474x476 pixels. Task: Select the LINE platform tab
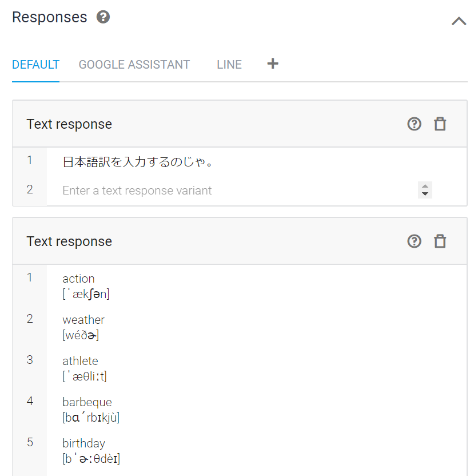[x=229, y=65]
